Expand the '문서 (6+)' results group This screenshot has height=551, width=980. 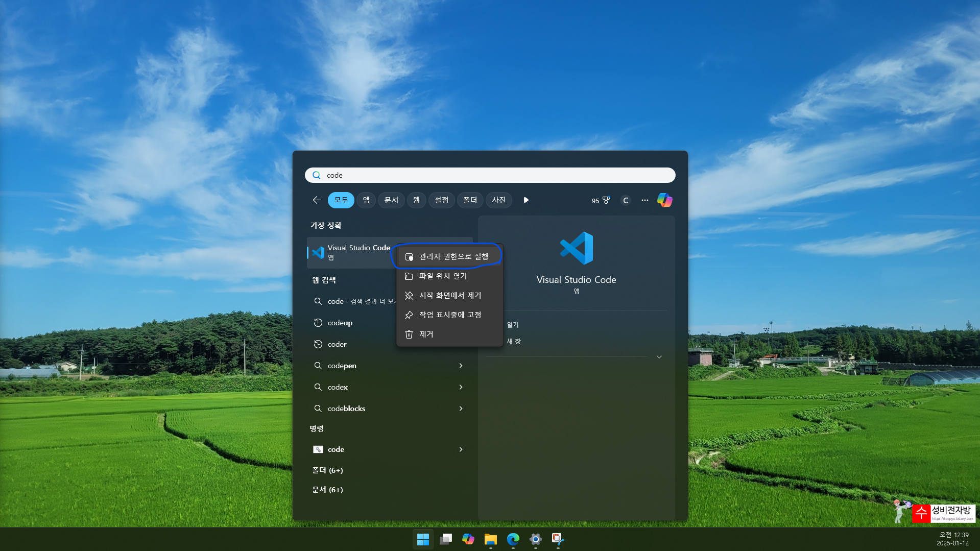point(327,490)
